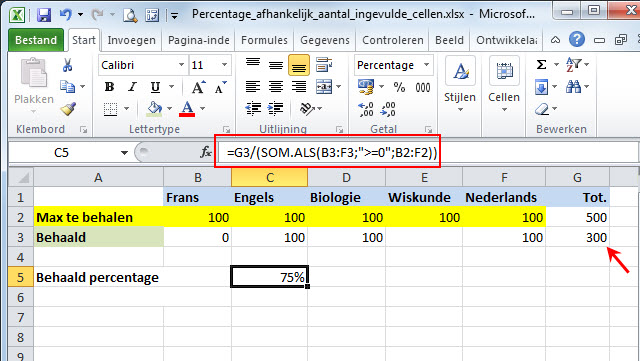Viewport: 640px width, 361px height.
Task: Expand the Percentage number format dropdown
Action: coord(427,65)
